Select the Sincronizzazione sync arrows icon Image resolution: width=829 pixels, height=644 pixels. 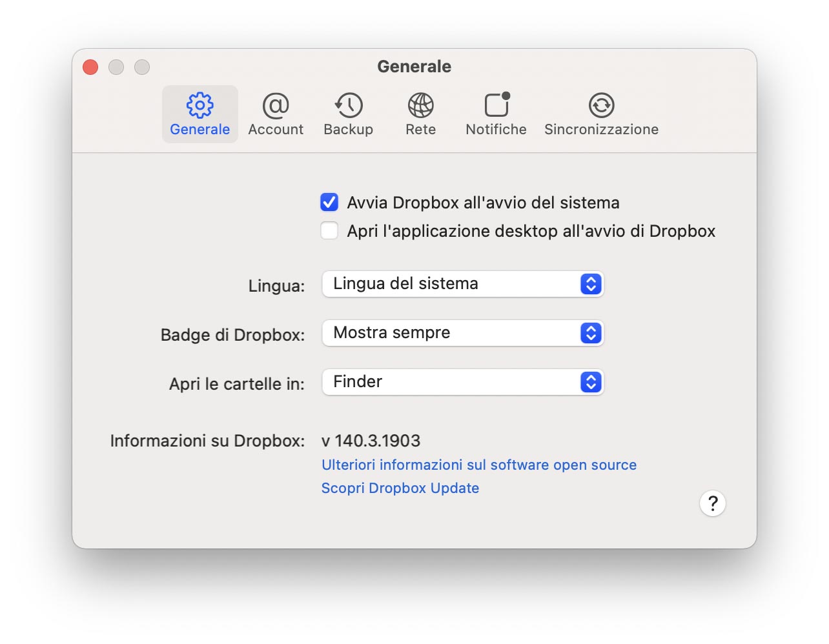point(601,105)
